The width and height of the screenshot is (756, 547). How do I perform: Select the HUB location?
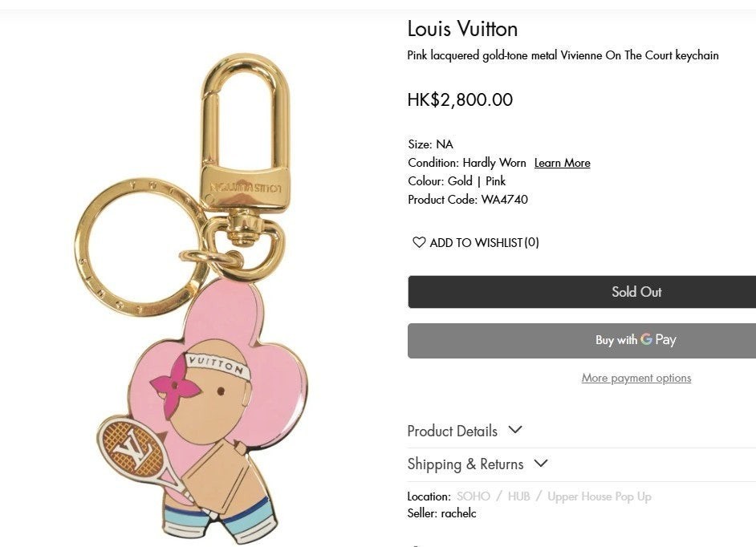(518, 496)
